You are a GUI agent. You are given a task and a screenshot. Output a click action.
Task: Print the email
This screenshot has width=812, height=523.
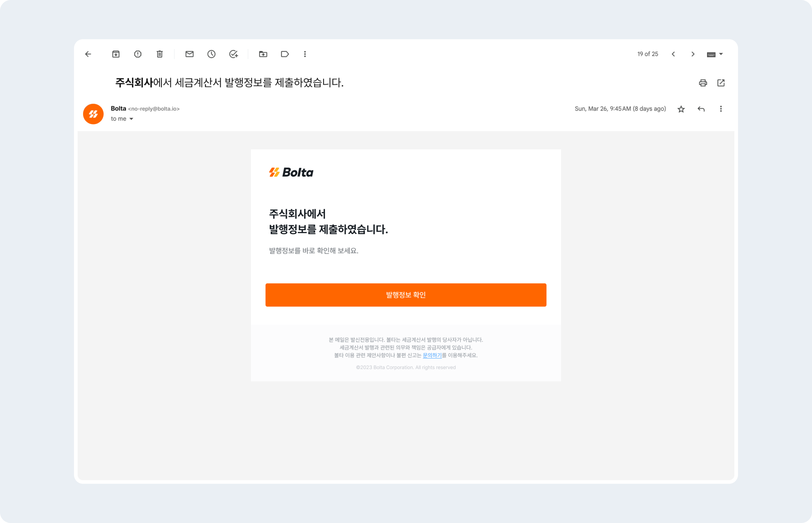(x=703, y=83)
